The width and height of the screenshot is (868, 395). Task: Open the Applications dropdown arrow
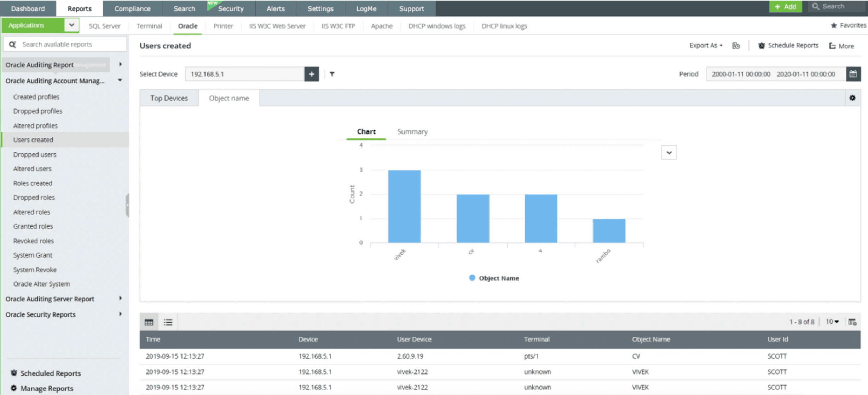(71, 25)
